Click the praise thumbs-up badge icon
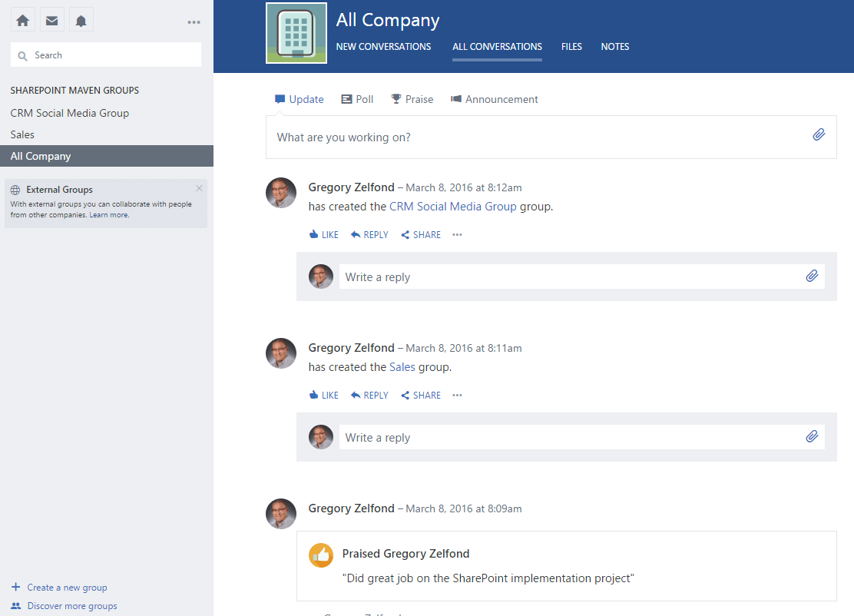Screen dimensions: 854x616 coord(321,555)
